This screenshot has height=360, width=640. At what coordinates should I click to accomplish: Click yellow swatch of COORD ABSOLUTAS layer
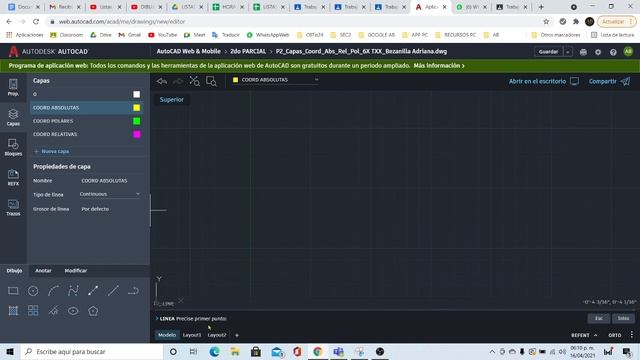(137, 108)
